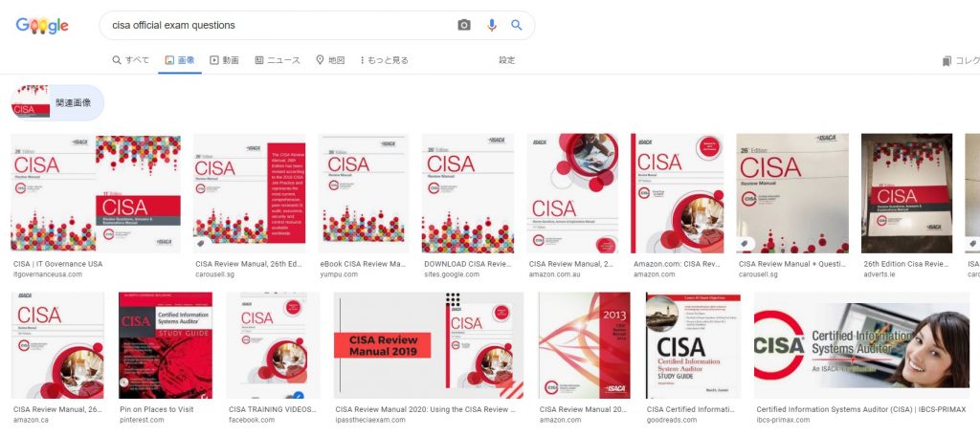Switch to the すべて tab

coord(130,60)
